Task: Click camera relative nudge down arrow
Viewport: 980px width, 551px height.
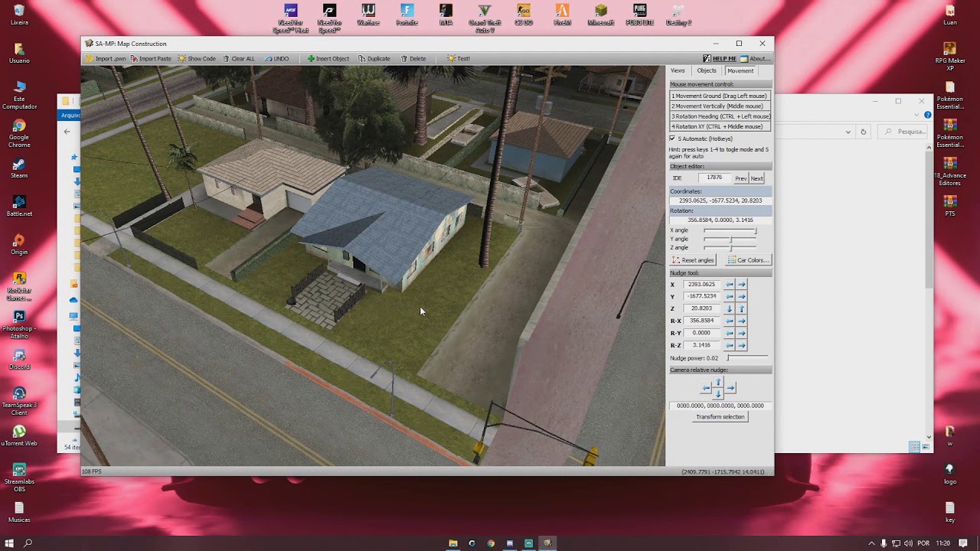Action: [718, 393]
